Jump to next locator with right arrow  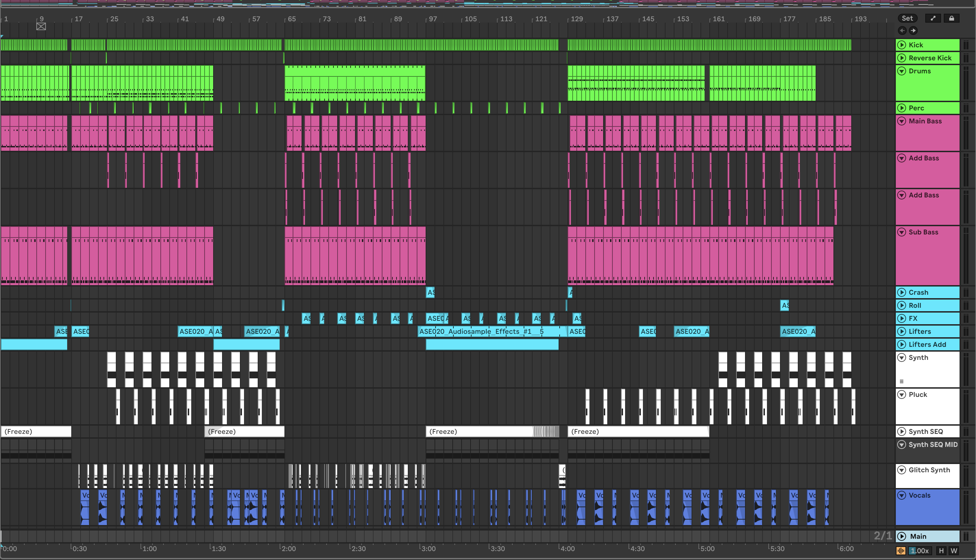click(913, 31)
